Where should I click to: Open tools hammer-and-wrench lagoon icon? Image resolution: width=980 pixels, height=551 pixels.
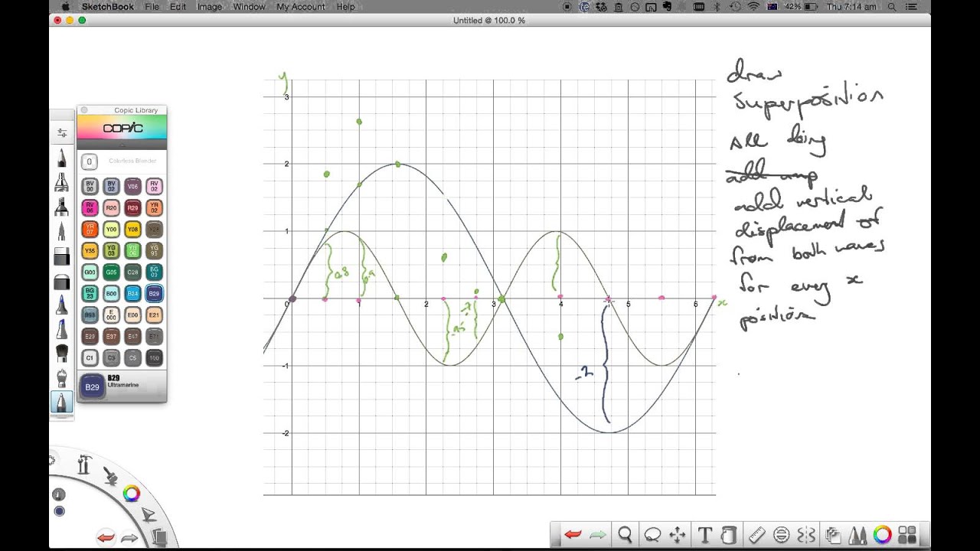84,464
